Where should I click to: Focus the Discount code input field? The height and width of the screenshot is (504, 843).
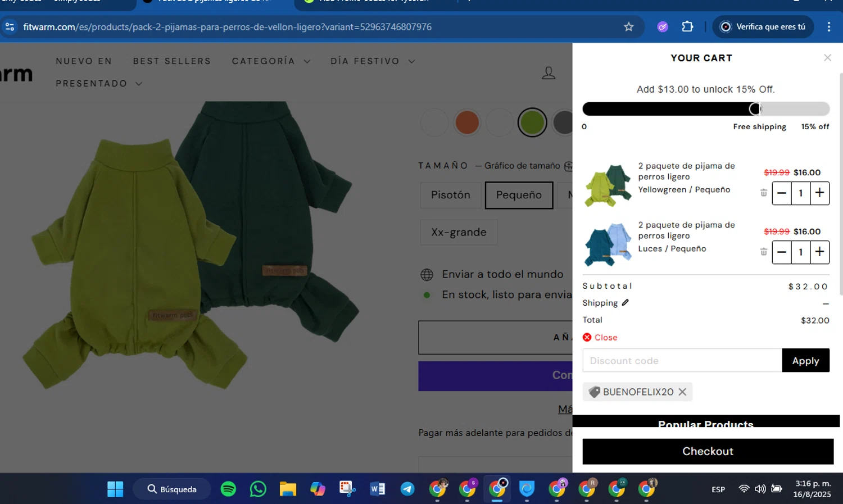(x=682, y=360)
